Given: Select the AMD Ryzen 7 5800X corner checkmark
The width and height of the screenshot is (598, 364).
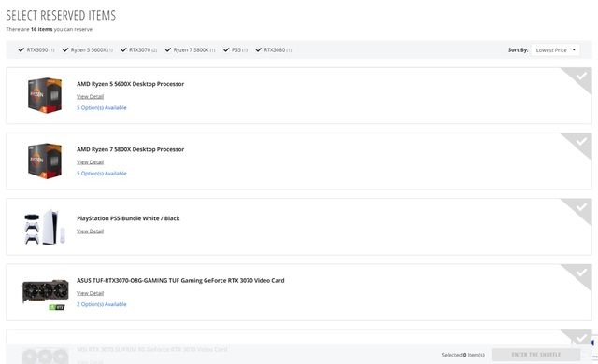Looking at the screenshot, I should [581, 142].
